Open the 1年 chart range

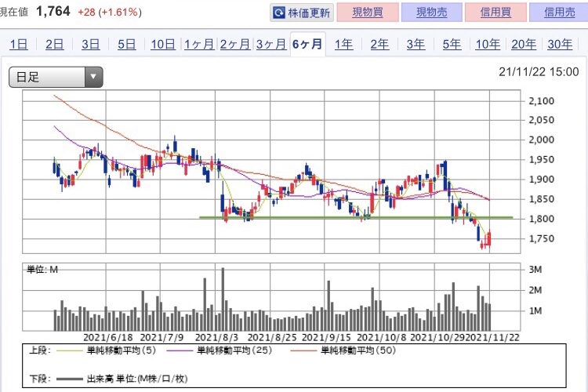click(343, 44)
